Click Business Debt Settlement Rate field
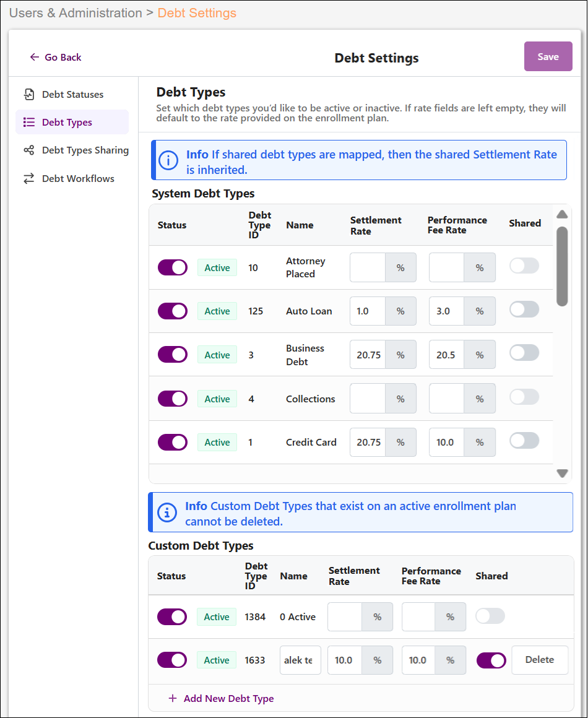 click(368, 355)
